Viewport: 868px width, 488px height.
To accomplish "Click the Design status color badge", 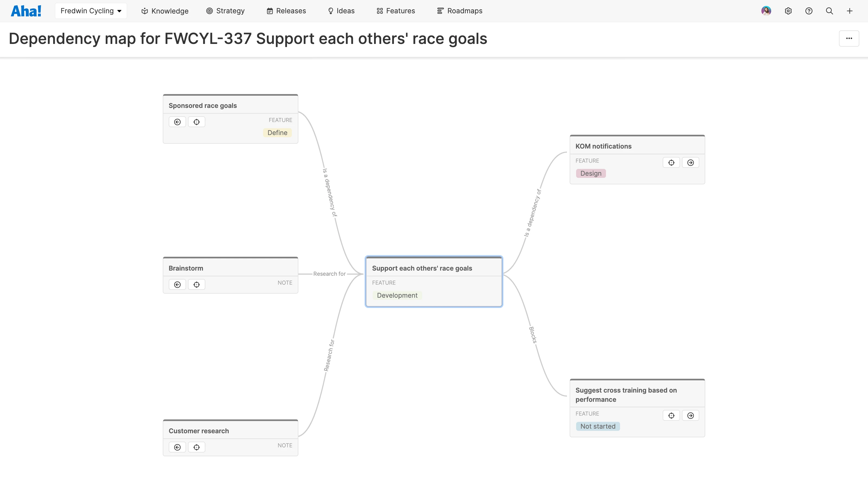I will (x=590, y=173).
